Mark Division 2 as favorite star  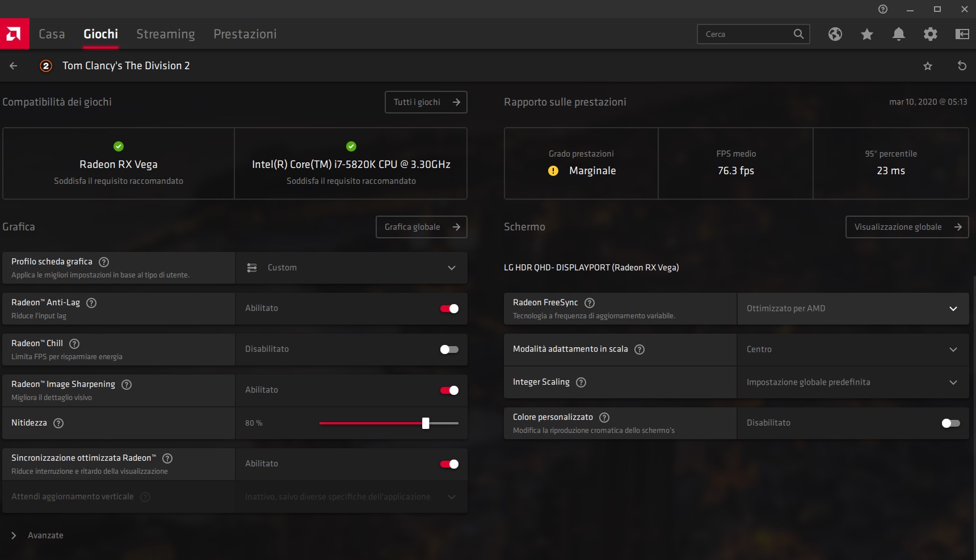click(928, 66)
